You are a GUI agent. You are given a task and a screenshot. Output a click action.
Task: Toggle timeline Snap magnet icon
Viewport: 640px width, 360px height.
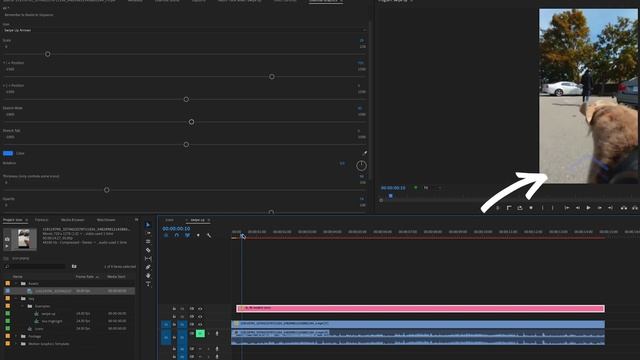177,236
